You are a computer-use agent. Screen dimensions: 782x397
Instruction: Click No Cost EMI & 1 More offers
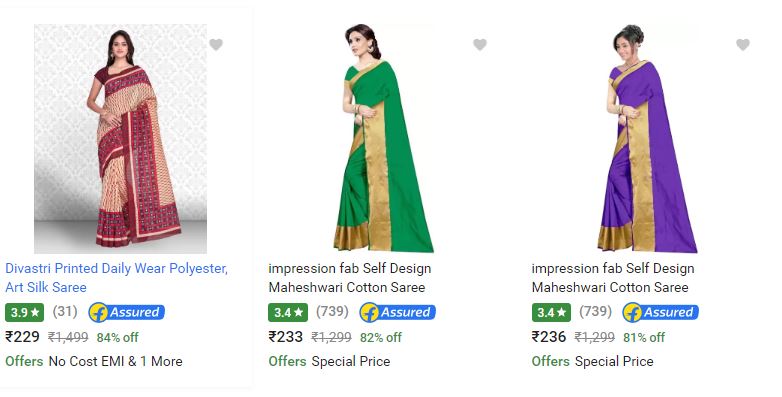(x=115, y=361)
